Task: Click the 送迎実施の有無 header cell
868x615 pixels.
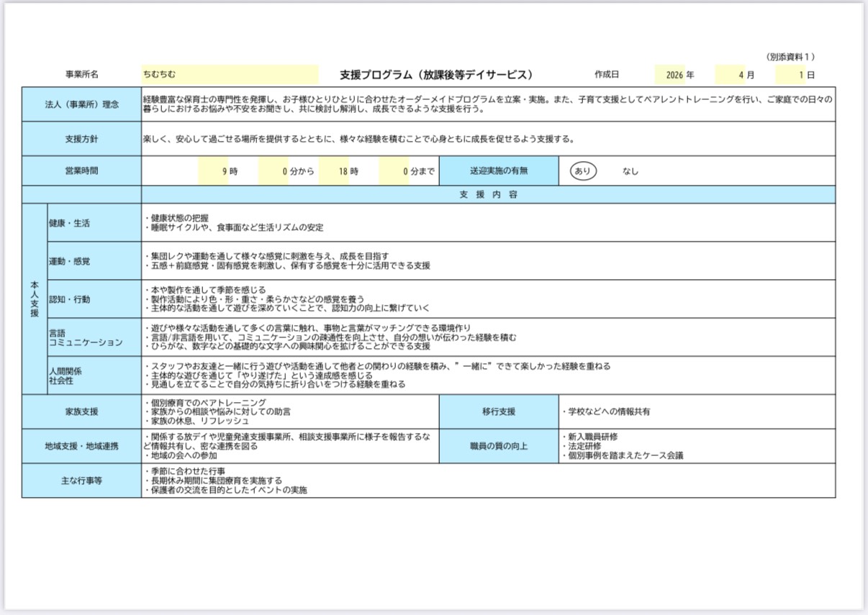Action: coord(499,171)
